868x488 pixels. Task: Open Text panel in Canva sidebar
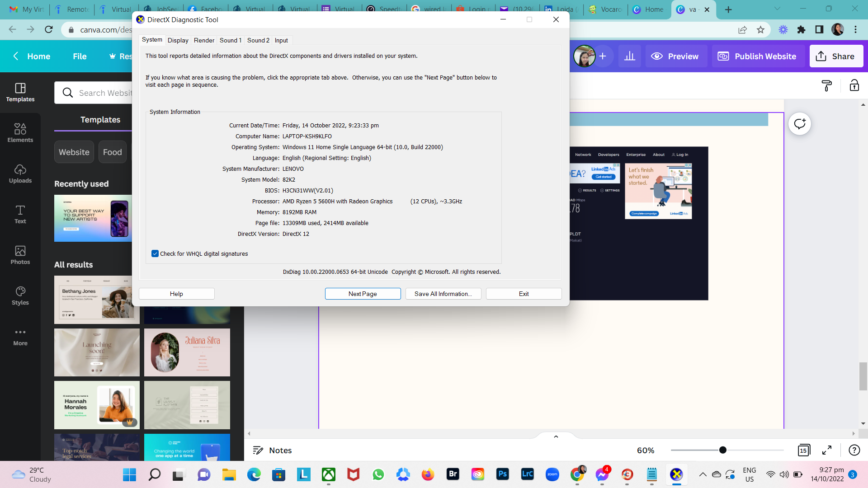click(20, 214)
